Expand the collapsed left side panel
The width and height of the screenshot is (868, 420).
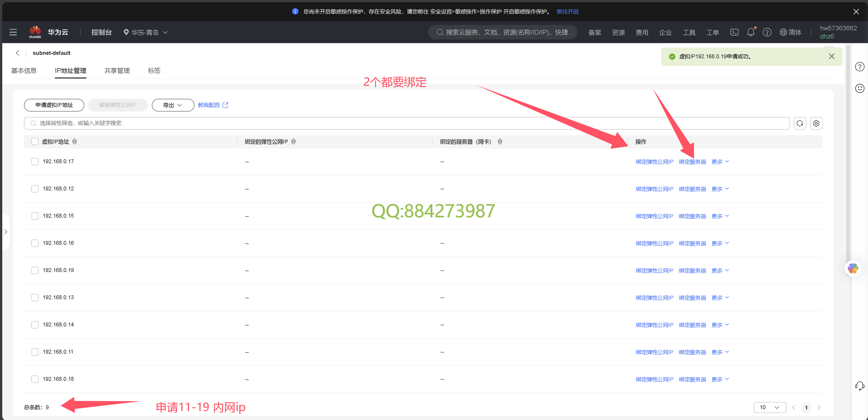6,232
